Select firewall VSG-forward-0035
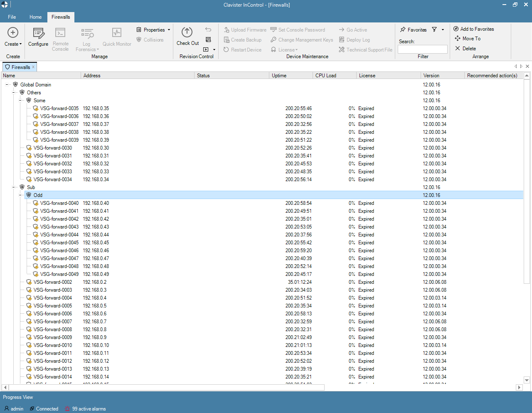Screen dimensions: 532x413 (x=59, y=108)
